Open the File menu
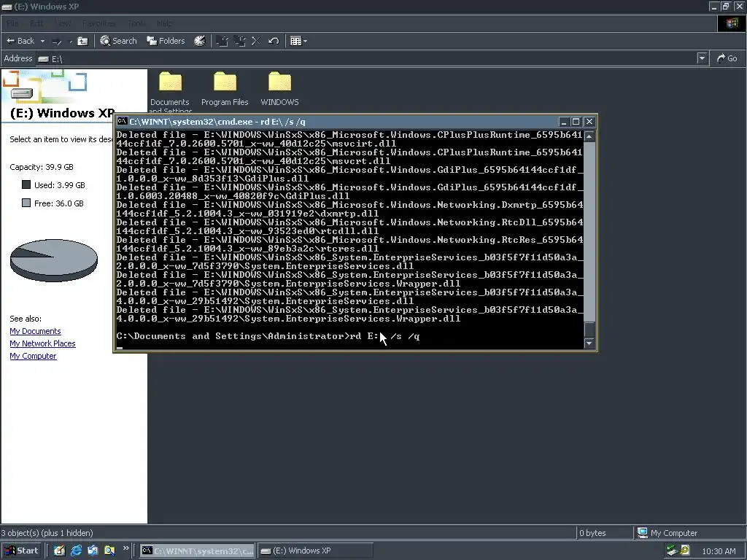This screenshot has height=560, width=747. coord(12,23)
